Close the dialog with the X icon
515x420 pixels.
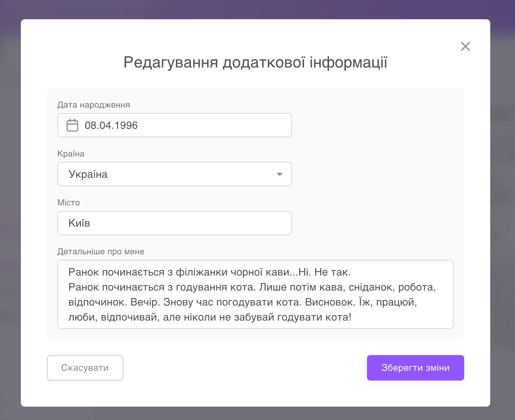(x=465, y=46)
